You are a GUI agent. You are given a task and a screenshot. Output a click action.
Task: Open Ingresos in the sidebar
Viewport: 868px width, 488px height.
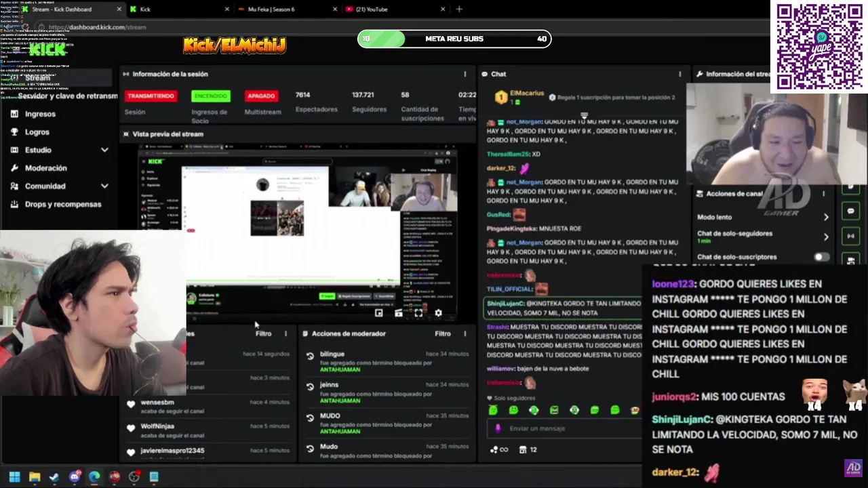pos(40,114)
